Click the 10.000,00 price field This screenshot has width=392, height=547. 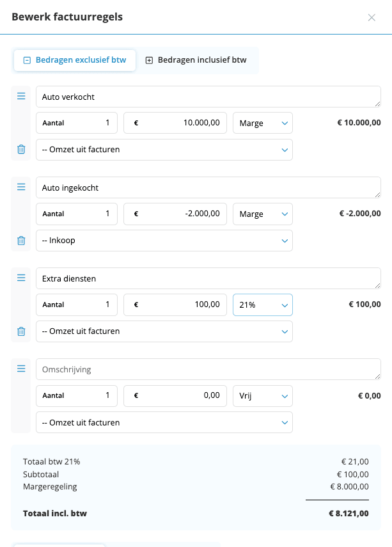point(175,123)
